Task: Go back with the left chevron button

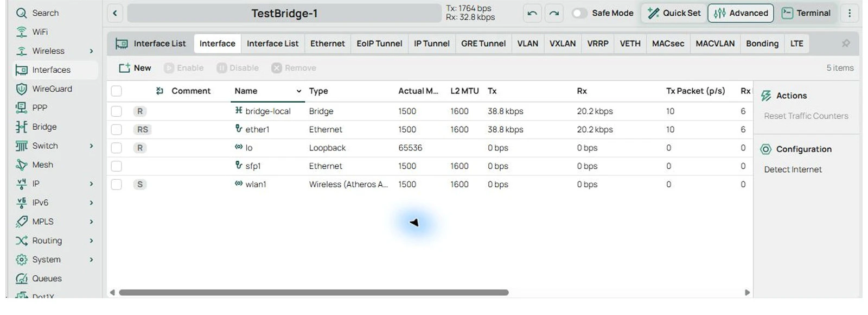Action: pyautogui.click(x=115, y=13)
